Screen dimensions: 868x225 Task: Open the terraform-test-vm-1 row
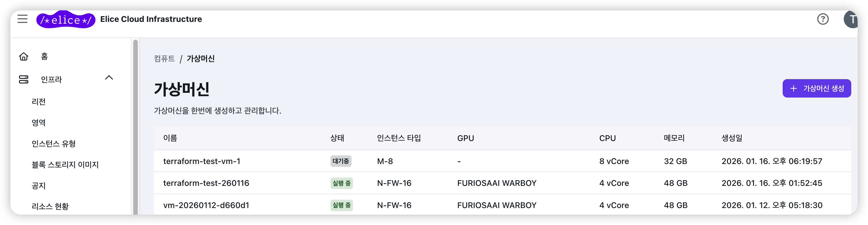coord(202,161)
